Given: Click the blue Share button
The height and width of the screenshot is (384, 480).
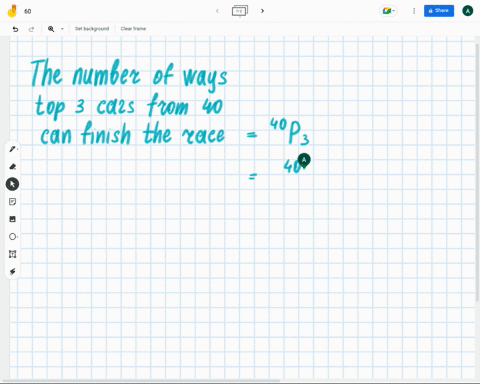Looking at the screenshot, I should pos(439,11).
